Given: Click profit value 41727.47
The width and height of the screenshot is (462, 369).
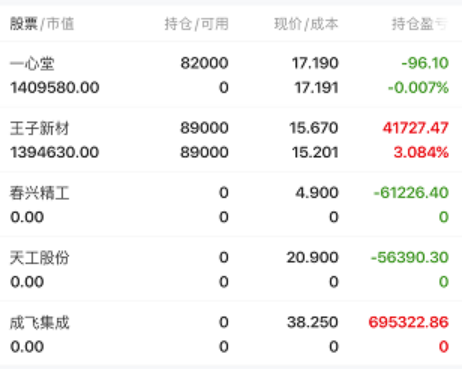Looking at the screenshot, I should 416,128.
